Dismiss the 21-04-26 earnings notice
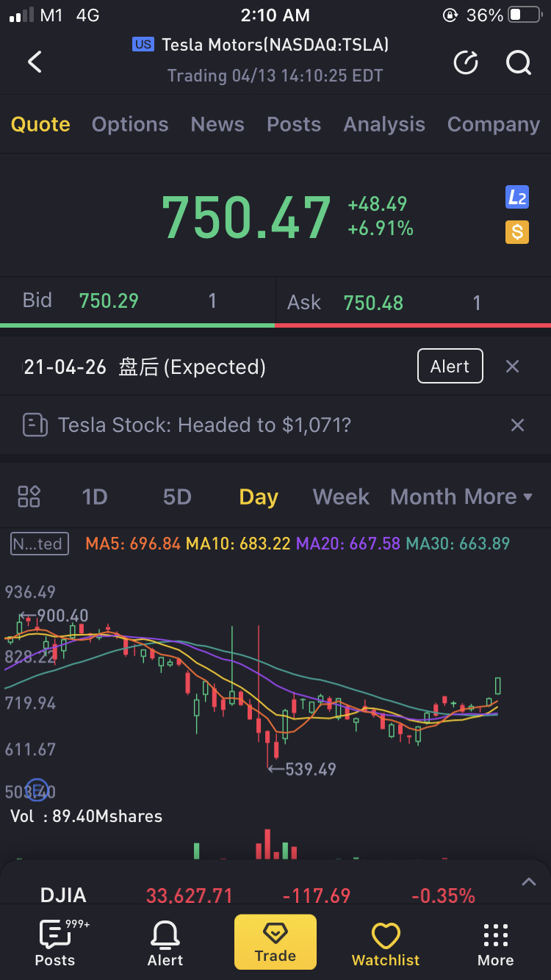 [x=513, y=367]
